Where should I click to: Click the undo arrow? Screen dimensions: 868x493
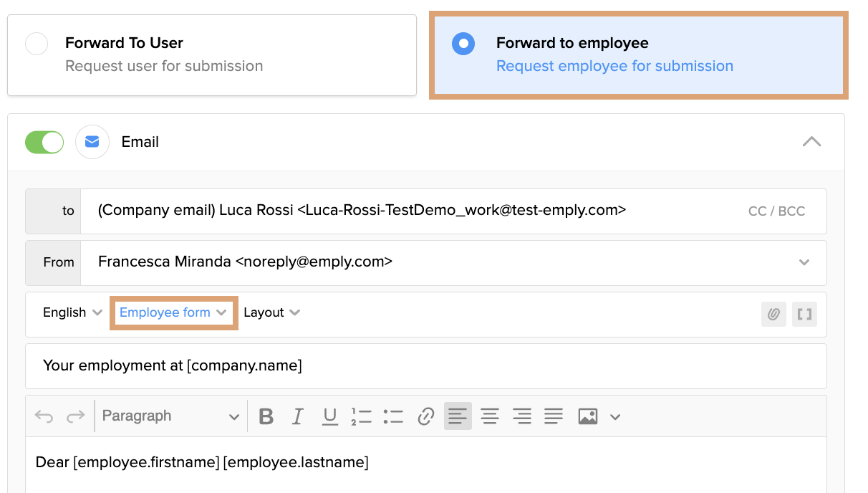(x=44, y=416)
